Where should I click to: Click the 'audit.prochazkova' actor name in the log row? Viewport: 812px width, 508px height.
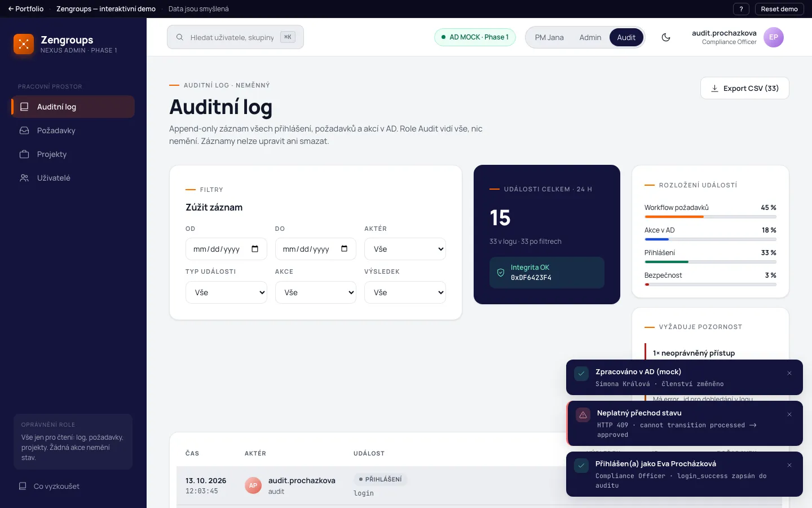coord(302,481)
